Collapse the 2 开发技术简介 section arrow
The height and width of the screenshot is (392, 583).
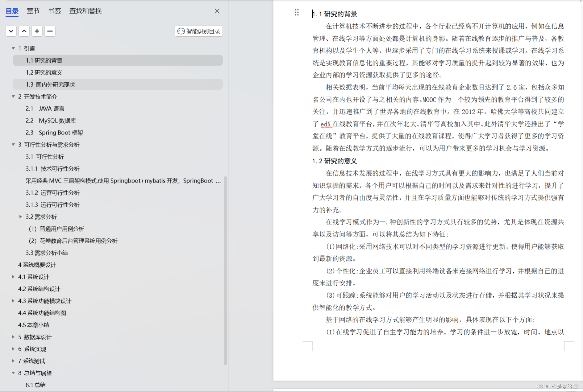[x=13, y=97]
